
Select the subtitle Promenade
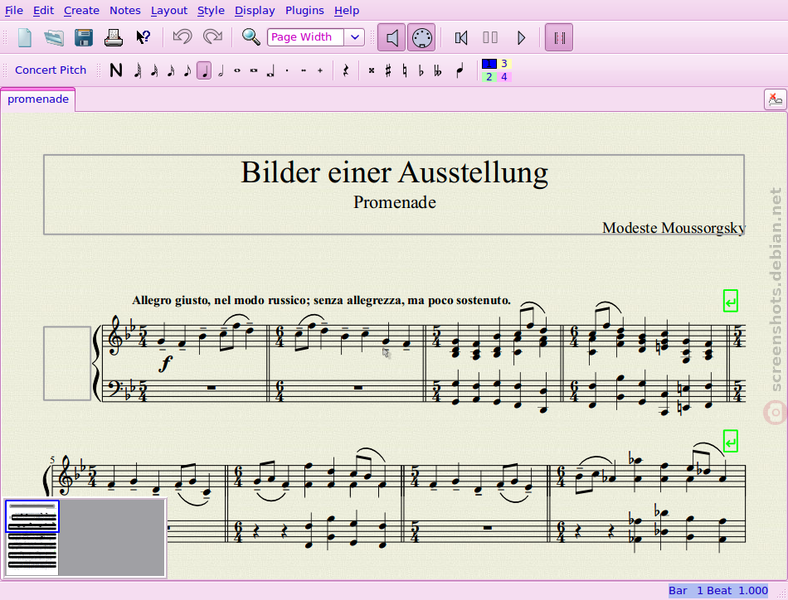(x=395, y=202)
